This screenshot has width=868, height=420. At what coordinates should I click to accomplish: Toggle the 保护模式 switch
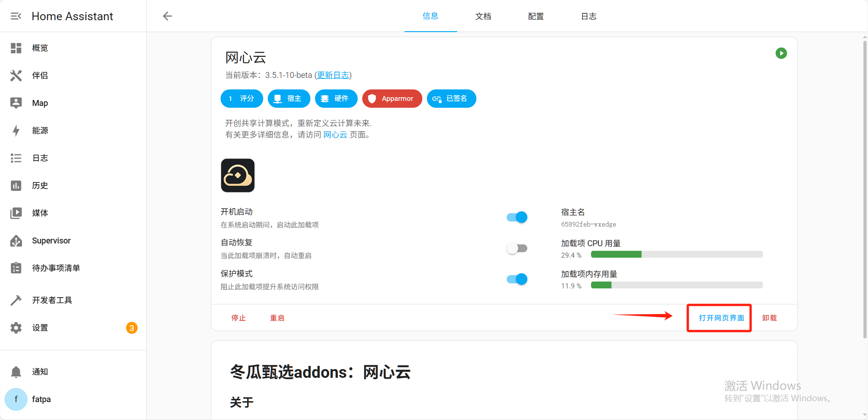pyautogui.click(x=517, y=279)
